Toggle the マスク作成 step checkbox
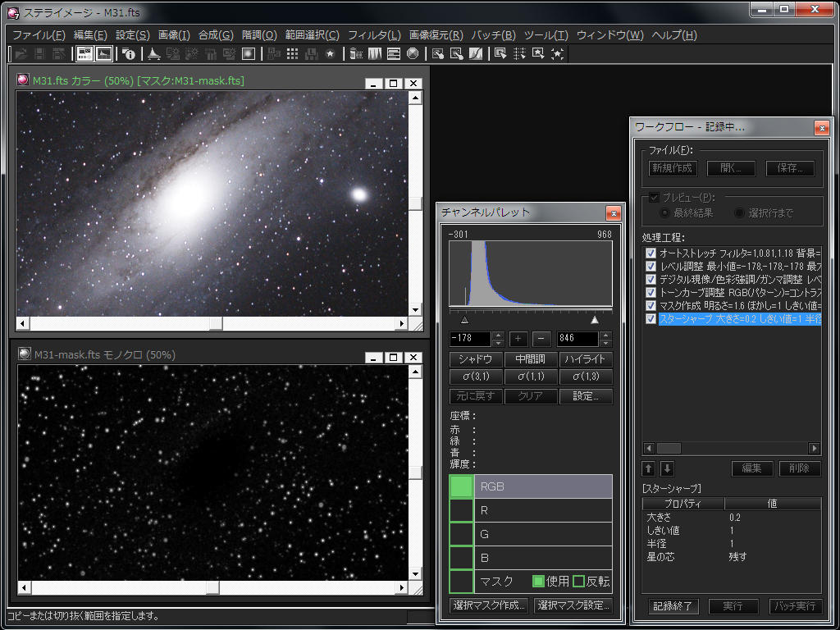The width and height of the screenshot is (840, 630). click(x=651, y=305)
